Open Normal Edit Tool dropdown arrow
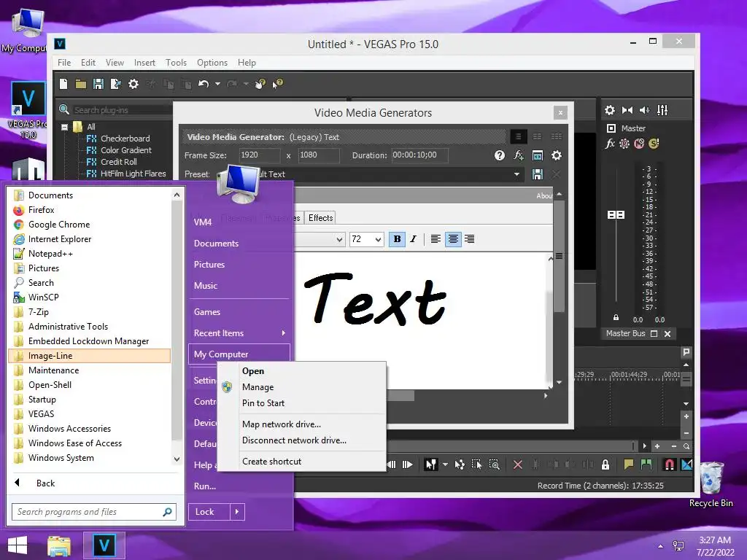Viewport: 747px width, 560px height. pos(445,464)
